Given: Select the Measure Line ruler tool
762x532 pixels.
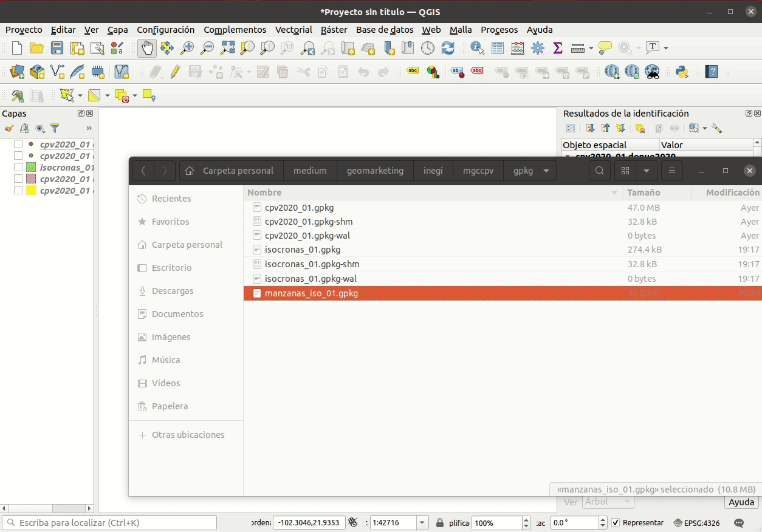Looking at the screenshot, I should tap(578, 48).
